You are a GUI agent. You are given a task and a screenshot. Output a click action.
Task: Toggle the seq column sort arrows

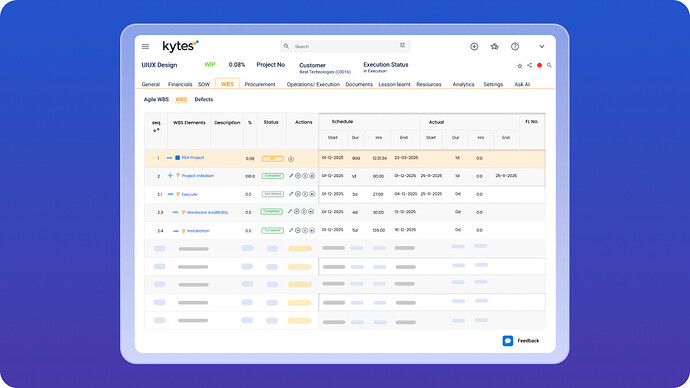tap(156, 130)
